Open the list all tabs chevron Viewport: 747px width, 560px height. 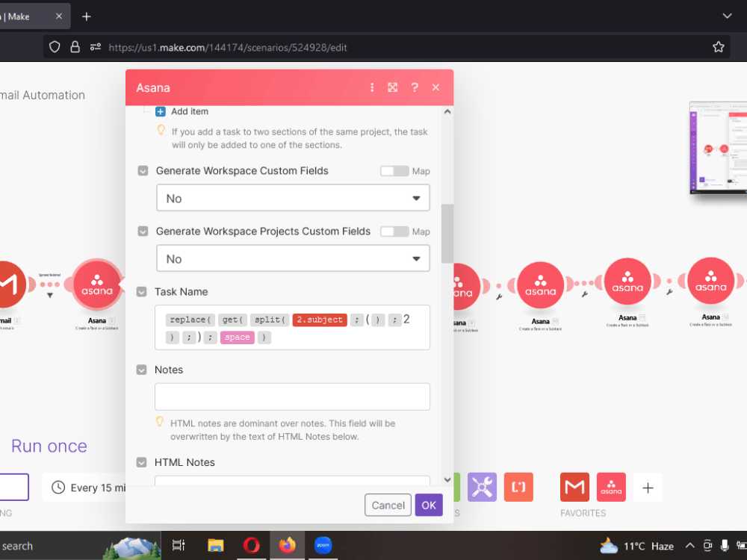pos(727,16)
